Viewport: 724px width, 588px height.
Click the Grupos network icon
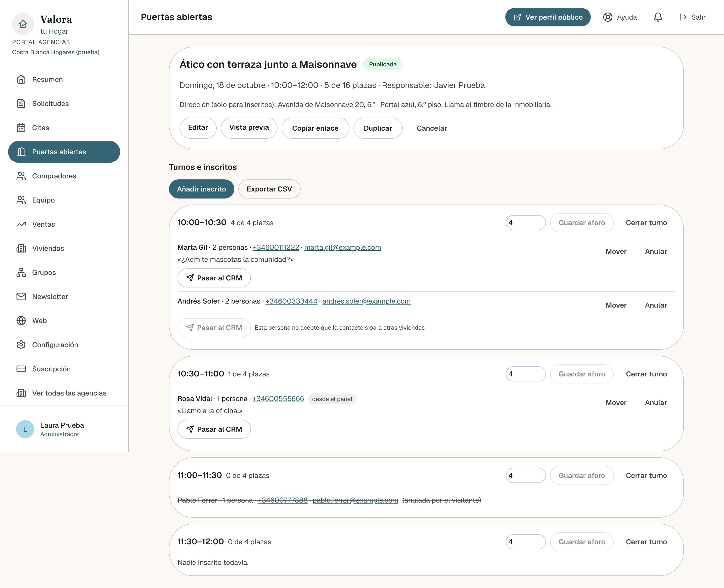[x=21, y=272]
